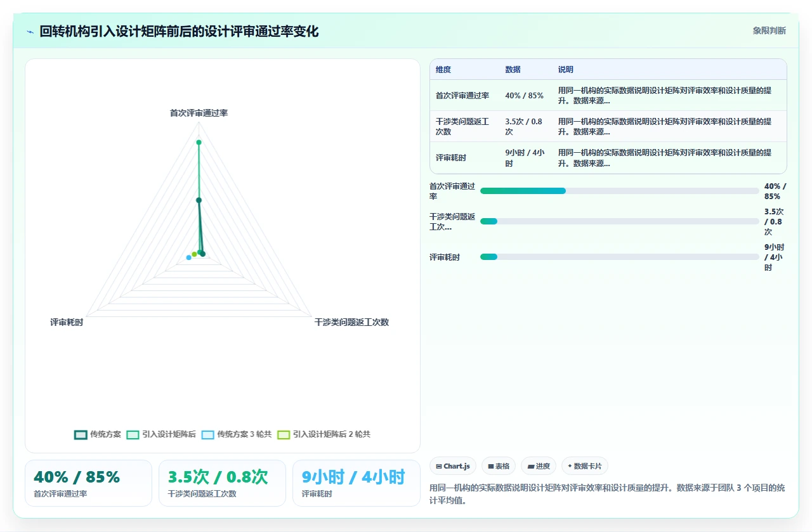
Task: Click the 首次评审通过率 radar axis label
Action: 199,113
